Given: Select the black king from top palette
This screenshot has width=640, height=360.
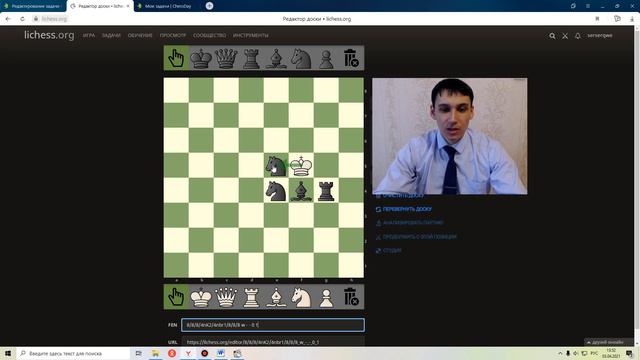Looking at the screenshot, I should point(201,58).
